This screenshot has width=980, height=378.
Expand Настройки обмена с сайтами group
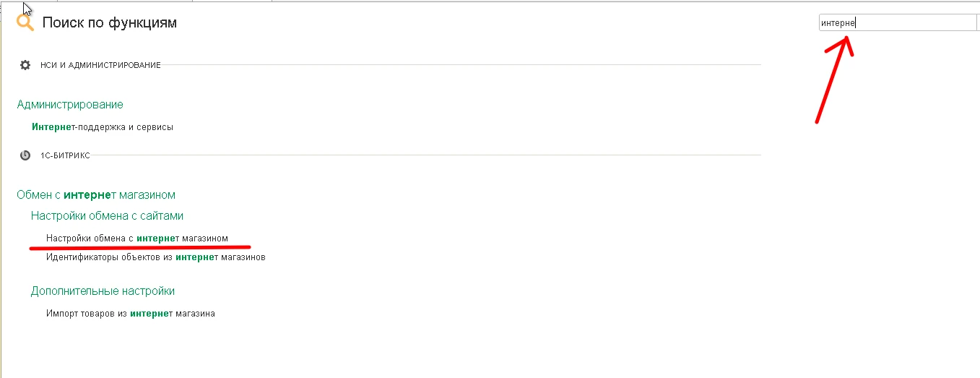point(107,215)
